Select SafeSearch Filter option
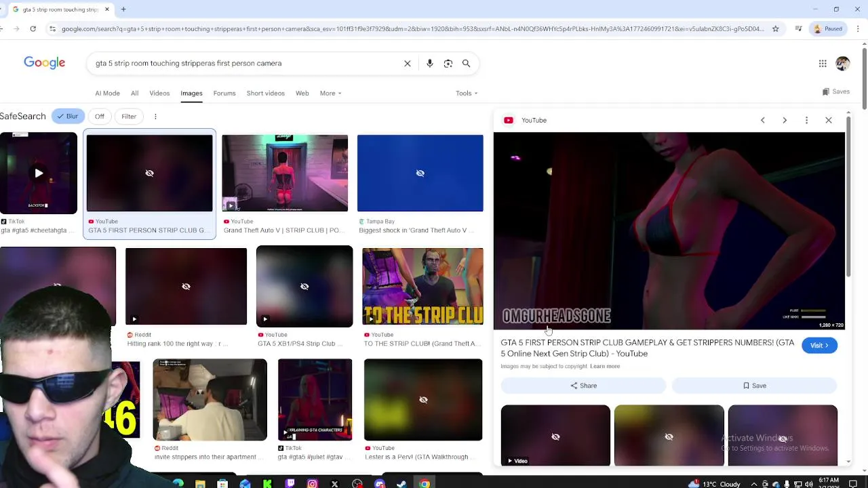Viewport: 868px width, 488px height. click(x=129, y=117)
